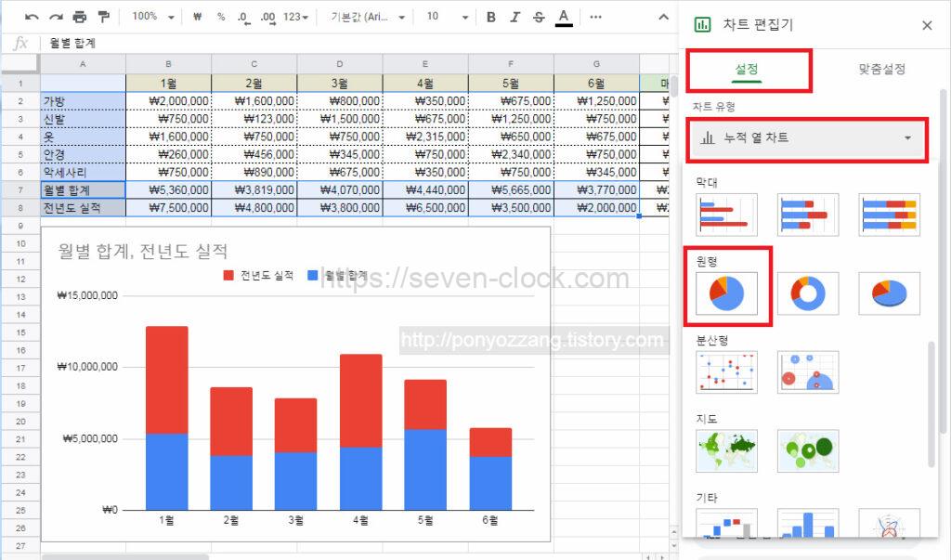Click the print icon

click(x=79, y=17)
